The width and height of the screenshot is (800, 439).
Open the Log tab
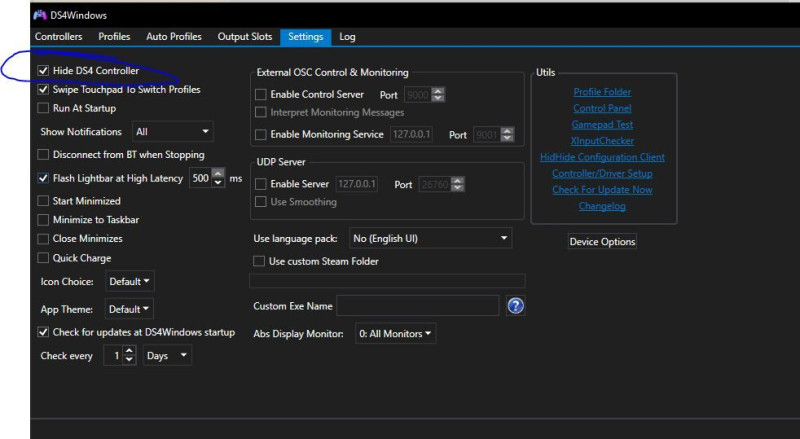(347, 37)
